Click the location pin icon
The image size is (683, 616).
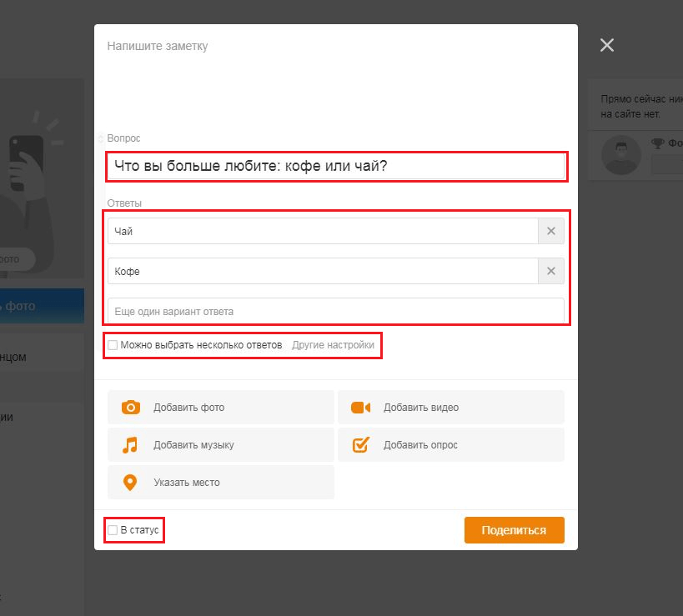tap(130, 483)
